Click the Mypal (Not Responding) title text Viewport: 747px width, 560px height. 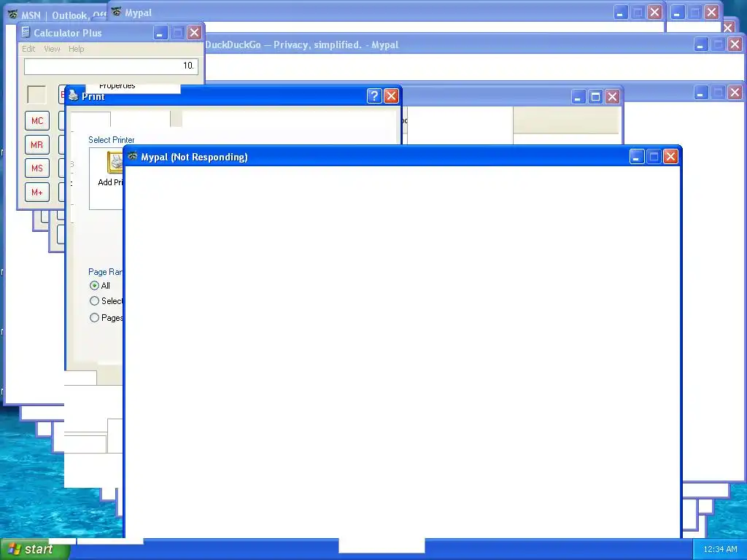[x=194, y=157]
